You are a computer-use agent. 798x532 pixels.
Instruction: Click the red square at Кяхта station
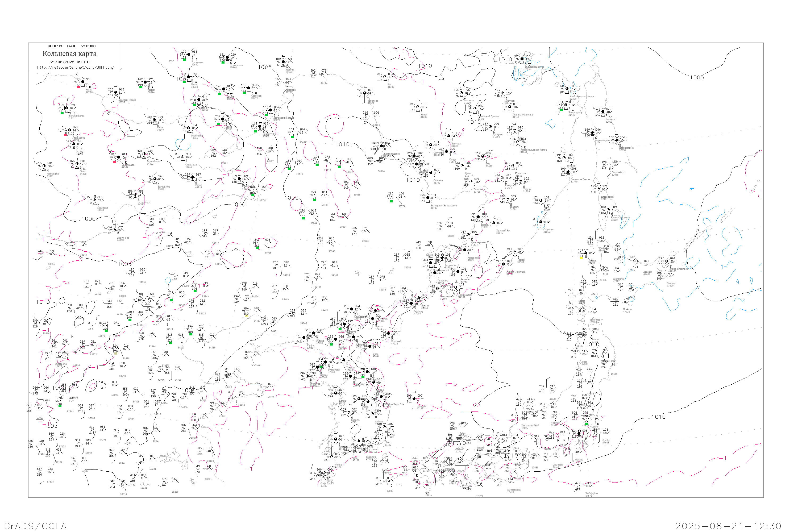pos(79,87)
